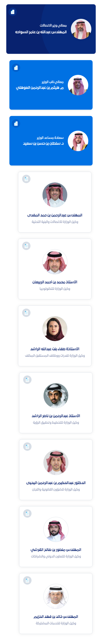Open name الأستاذ محمد بن أحمد الربيعان

coord(55,282)
